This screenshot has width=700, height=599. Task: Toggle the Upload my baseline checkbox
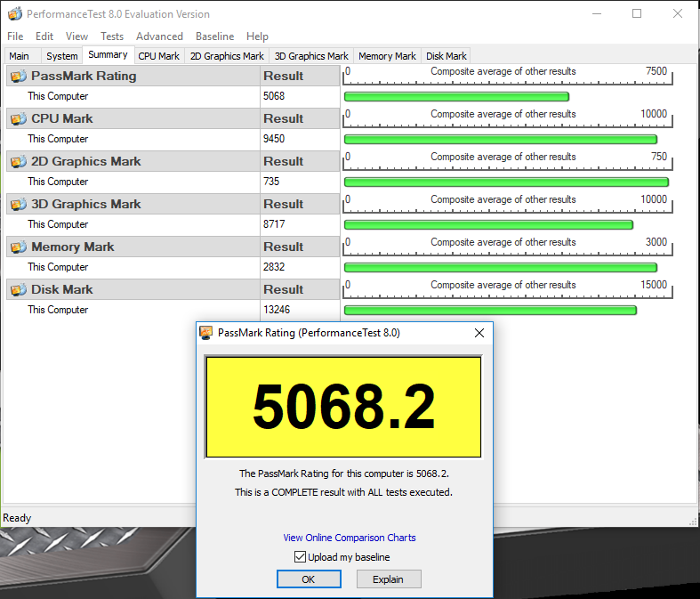[x=300, y=556]
